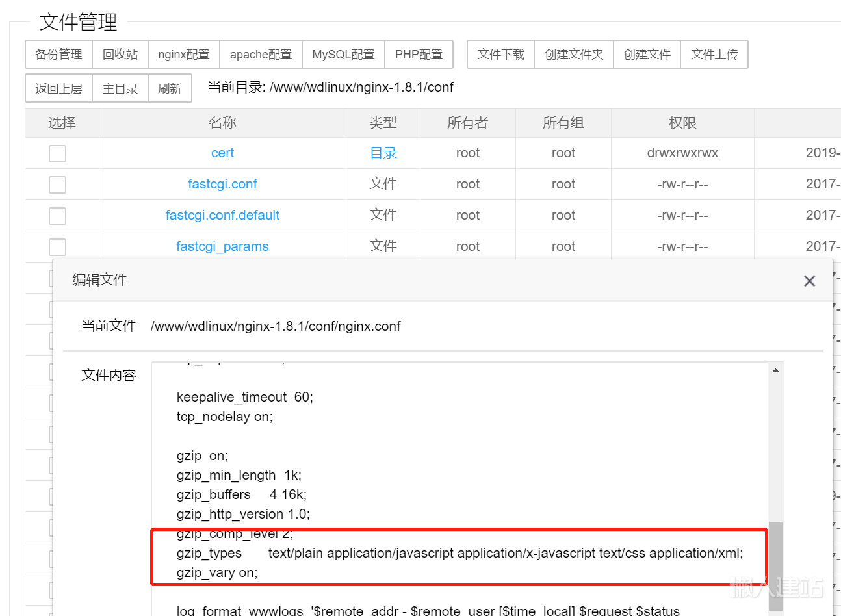Open the 回收站 recycle bin

point(120,54)
